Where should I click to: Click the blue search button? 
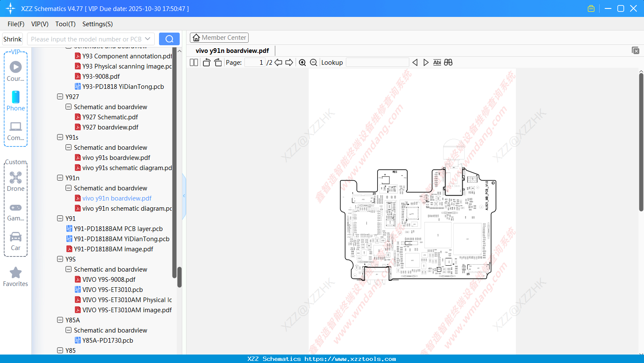click(169, 39)
